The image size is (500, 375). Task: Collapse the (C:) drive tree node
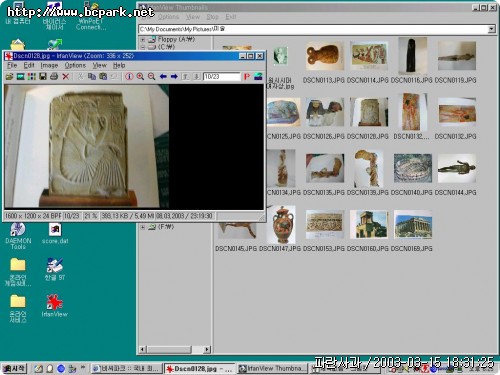click(x=143, y=47)
